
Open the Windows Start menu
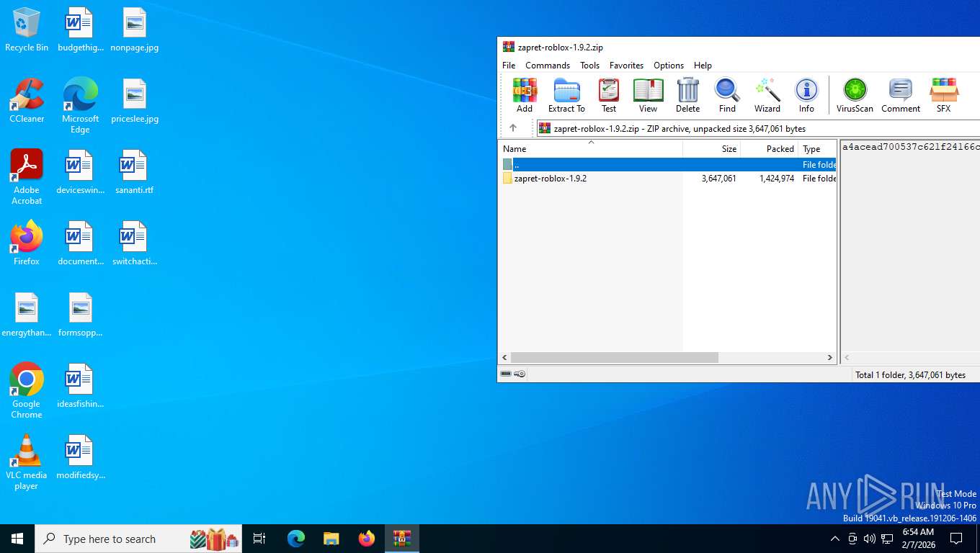pyautogui.click(x=17, y=539)
